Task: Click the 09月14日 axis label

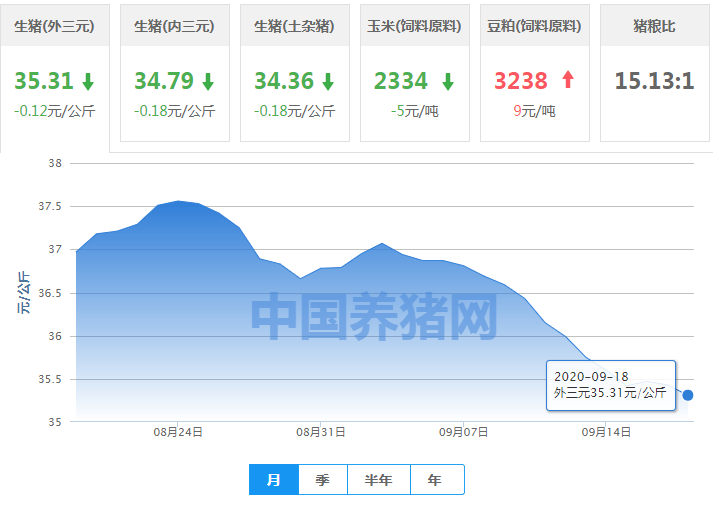Action: 606,432
